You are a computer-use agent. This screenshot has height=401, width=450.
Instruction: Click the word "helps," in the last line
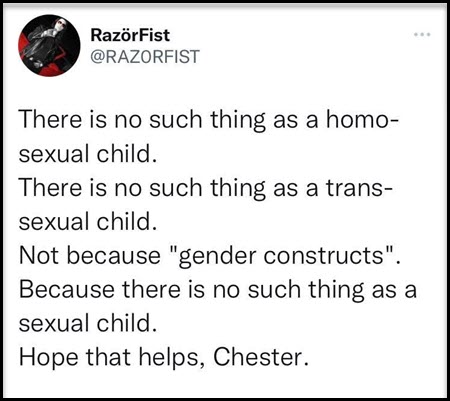(x=172, y=357)
